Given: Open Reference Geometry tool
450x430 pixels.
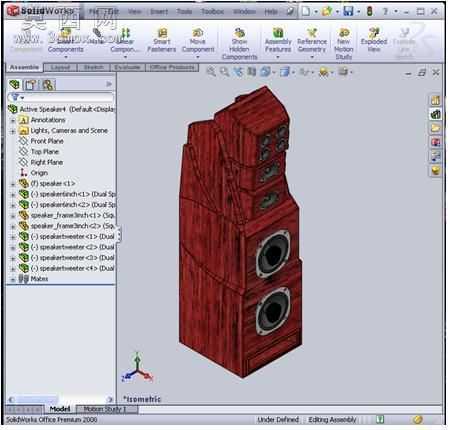Looking at the screenshot, I should (312, 41).
